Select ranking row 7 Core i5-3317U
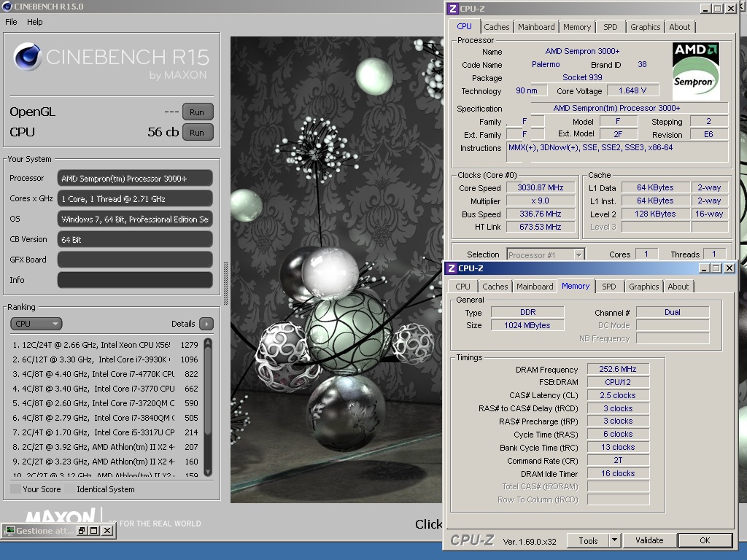This screenshot has width=747, height=560. click(105, 432)
